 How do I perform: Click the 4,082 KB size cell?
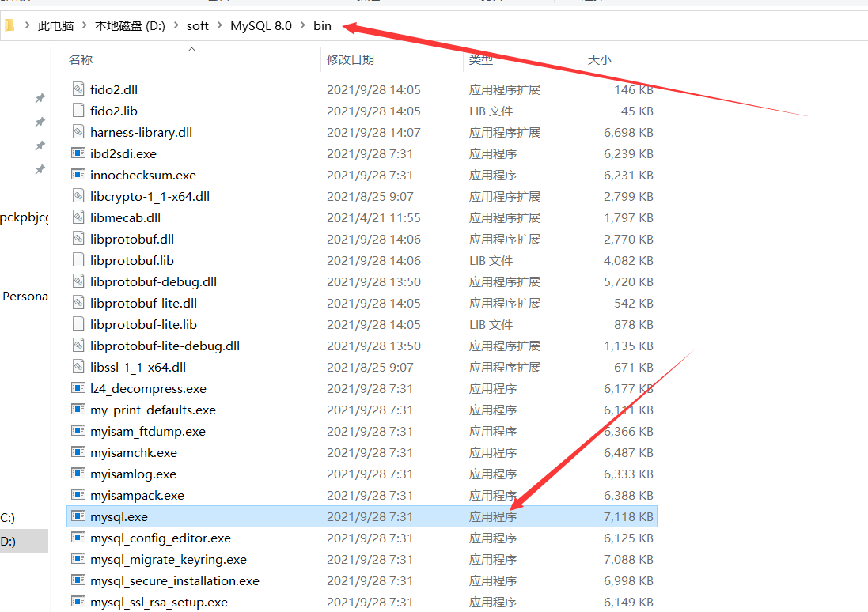(628, 261)
